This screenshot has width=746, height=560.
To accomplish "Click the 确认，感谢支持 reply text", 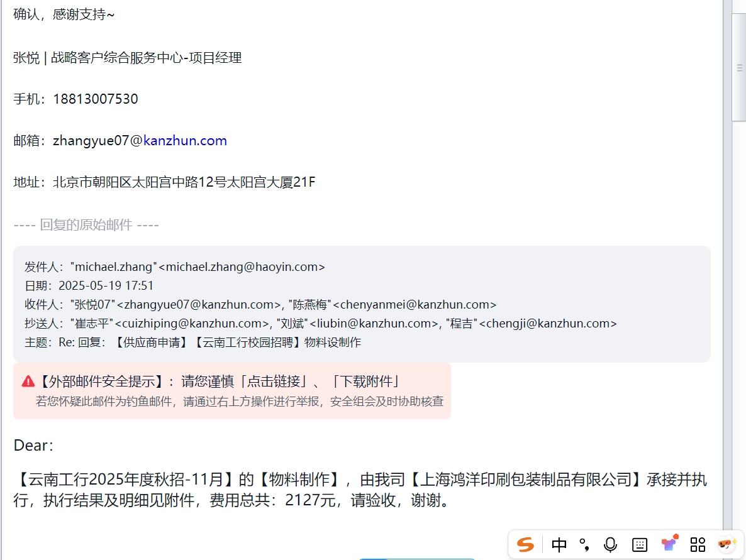I will (64, 14).
